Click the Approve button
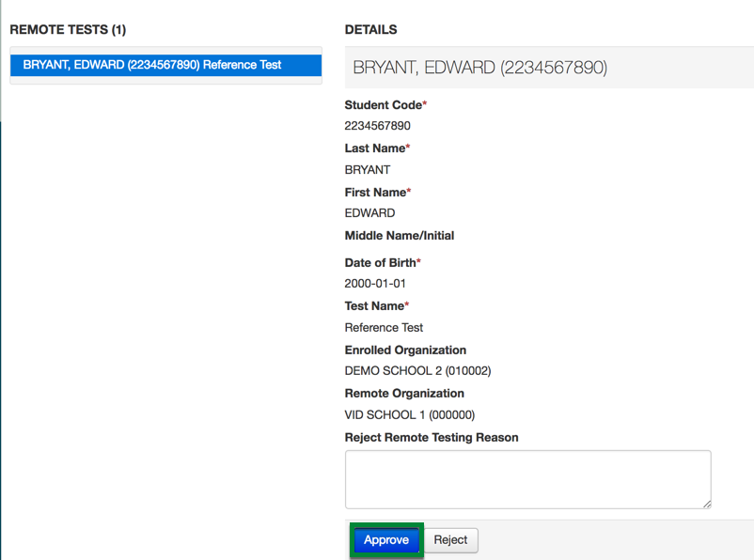The image size is (754, 560). 386,540
